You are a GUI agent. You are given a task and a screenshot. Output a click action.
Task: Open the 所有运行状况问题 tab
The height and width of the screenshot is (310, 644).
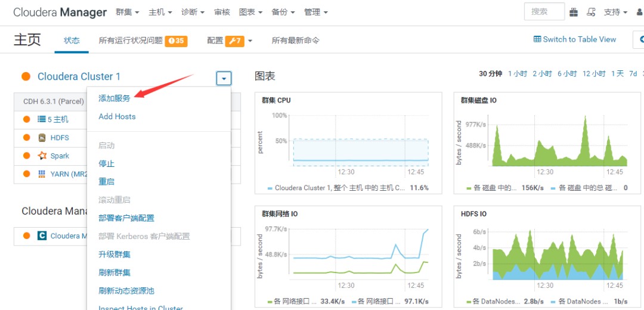[131, 40]
